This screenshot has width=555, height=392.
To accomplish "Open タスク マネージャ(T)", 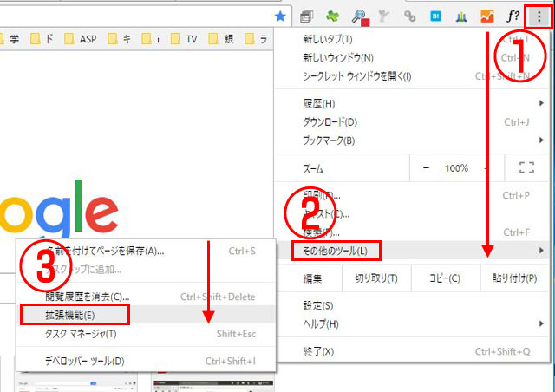I will coord(147,334).
